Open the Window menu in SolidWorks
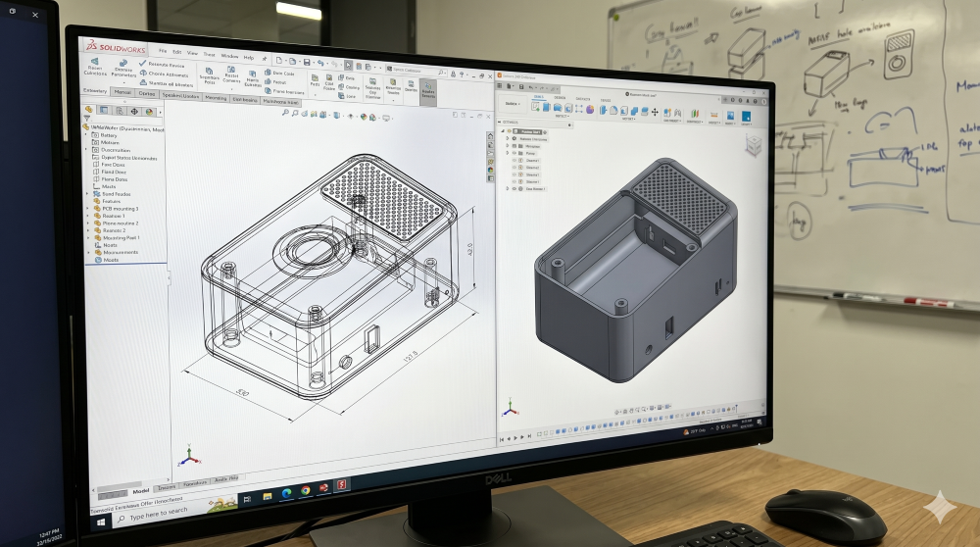The width and height of the screenshot is (980, 547). [x=229, y=56]
